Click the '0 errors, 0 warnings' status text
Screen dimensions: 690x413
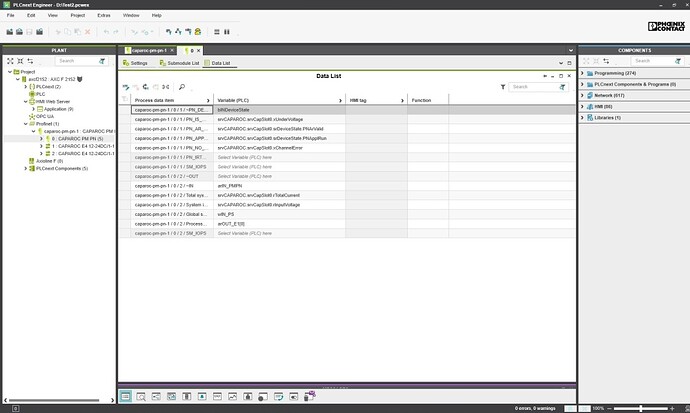coord(535,409)
